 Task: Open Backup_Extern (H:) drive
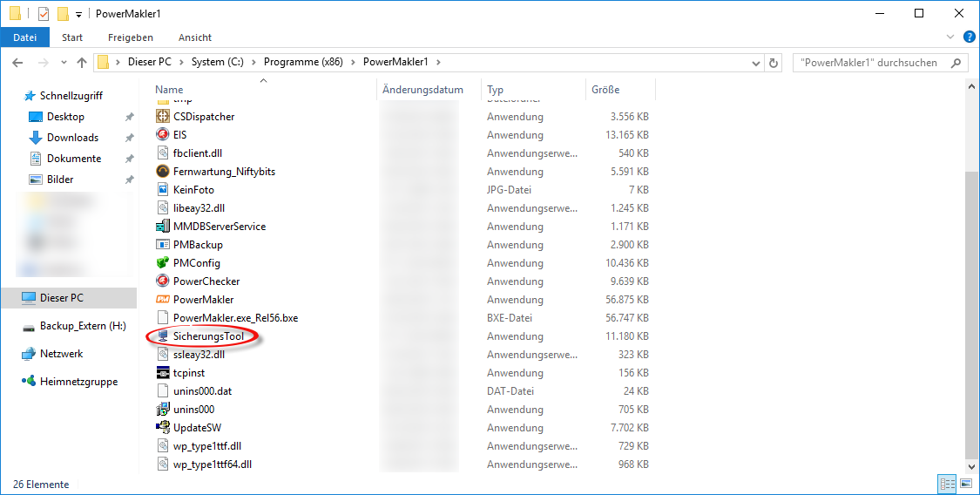pyautogui.click(x=83, y=326)
